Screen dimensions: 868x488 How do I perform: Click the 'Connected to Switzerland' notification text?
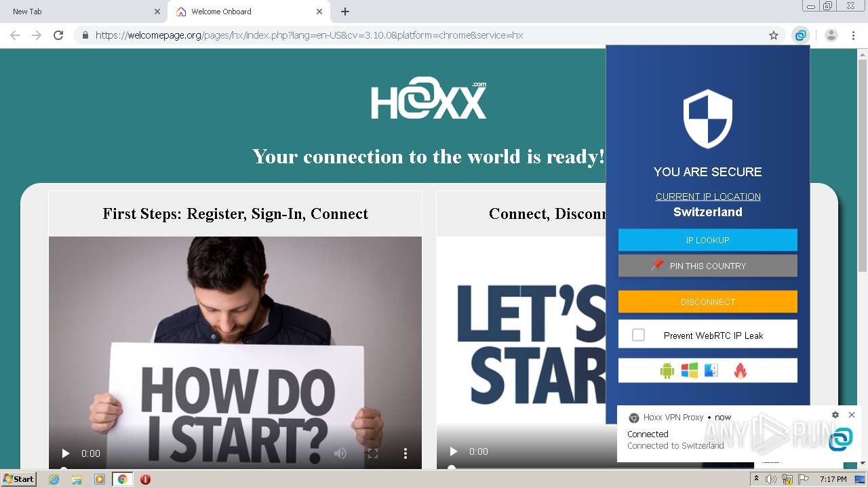click(675, 445)
